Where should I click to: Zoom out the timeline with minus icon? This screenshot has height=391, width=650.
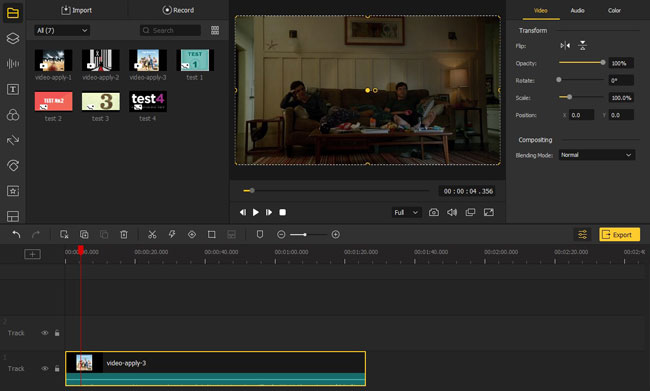(281, 235)
